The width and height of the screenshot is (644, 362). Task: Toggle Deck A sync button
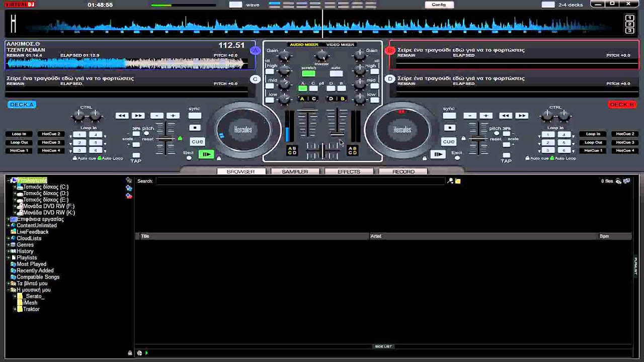tap(194, 116)
